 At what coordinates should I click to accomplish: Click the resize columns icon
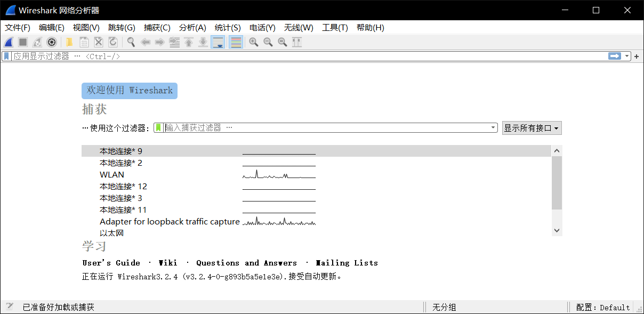tap(297, 42)
